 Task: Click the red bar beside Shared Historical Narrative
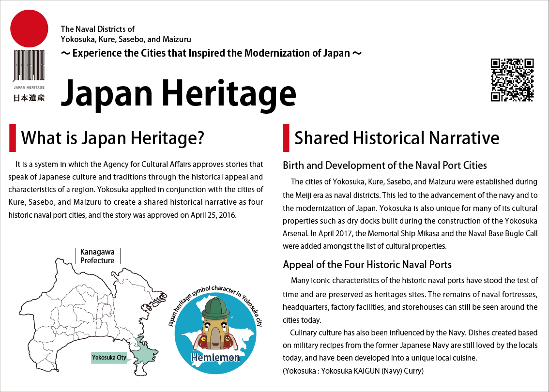point(286,138)
